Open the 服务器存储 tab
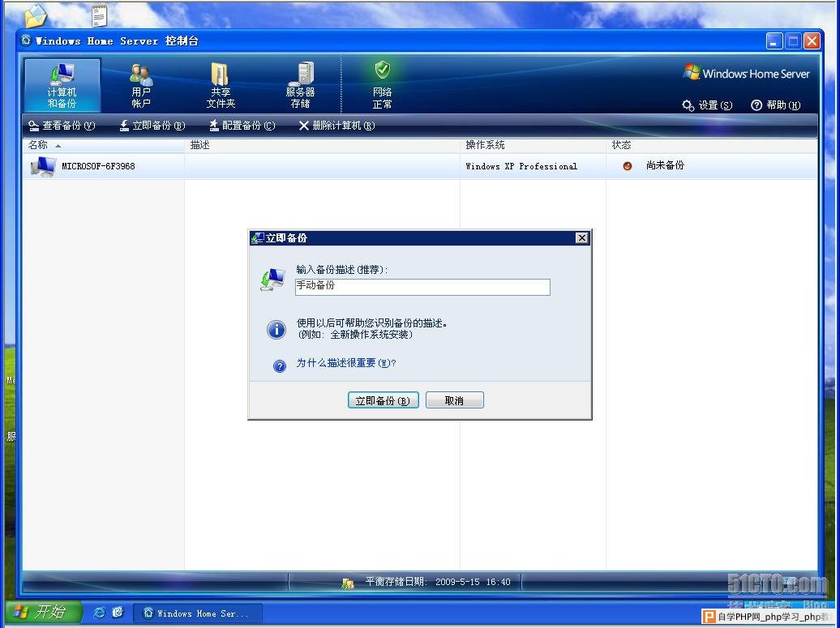This screenshot has height=628, width=840. (300, 85)
